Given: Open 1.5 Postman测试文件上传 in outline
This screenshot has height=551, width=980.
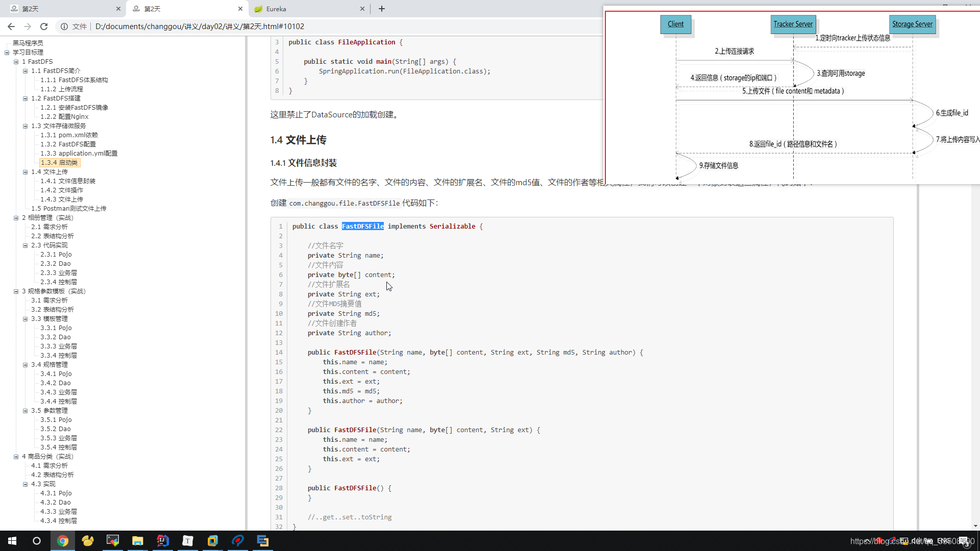Looking at the screenshot, I should click(69, 209).
